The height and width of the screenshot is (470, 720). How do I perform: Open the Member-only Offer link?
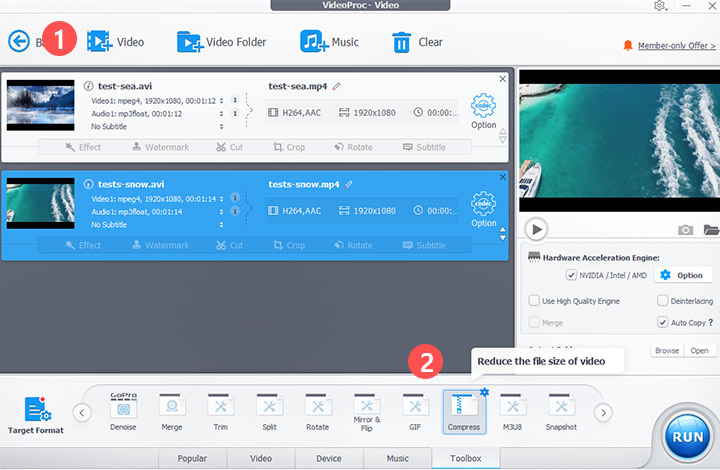tap(676, 45)
